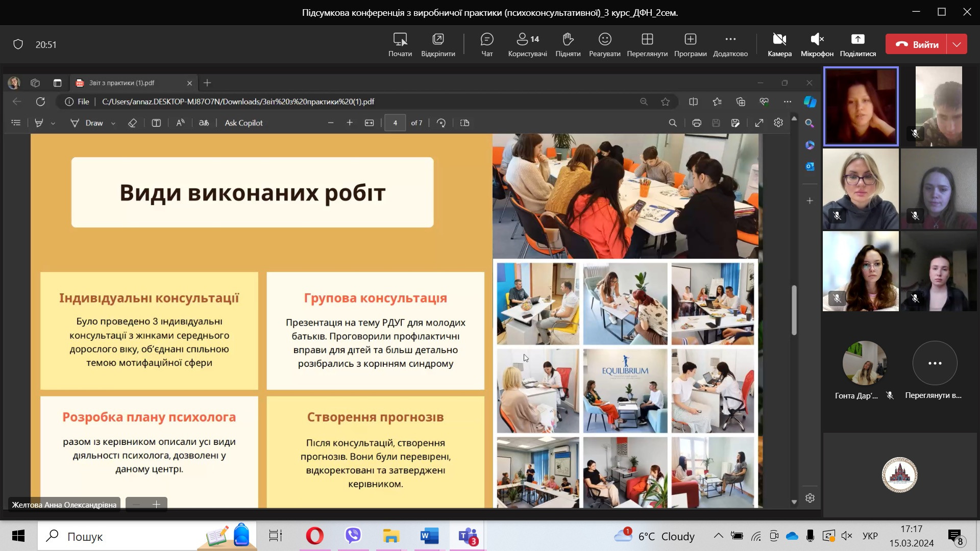Viewport: 980px width, 551px height.
Task: Leave the meeting with Вийти button
Action: coord(917,44)
